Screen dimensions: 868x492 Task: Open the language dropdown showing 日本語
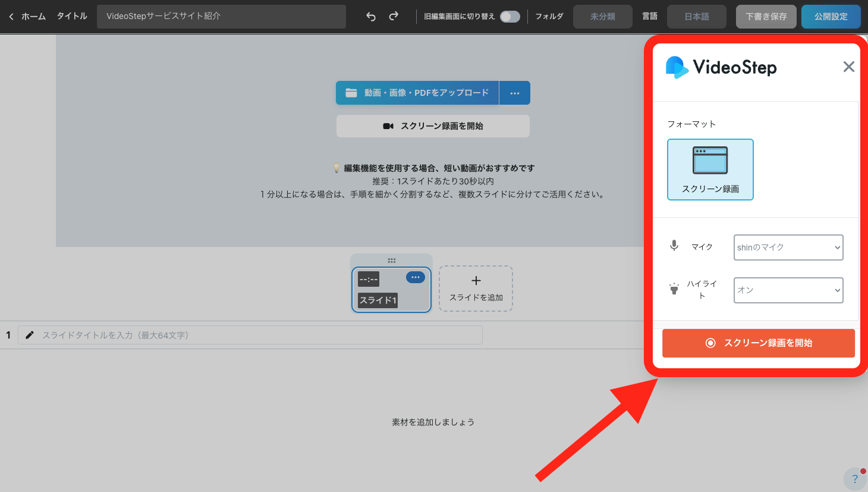697,17
